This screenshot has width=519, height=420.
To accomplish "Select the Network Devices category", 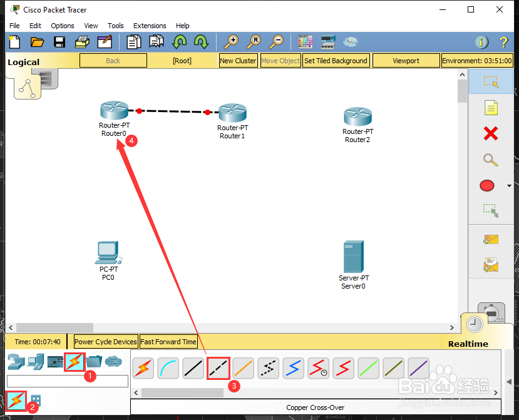I will [x=16, y=362].
